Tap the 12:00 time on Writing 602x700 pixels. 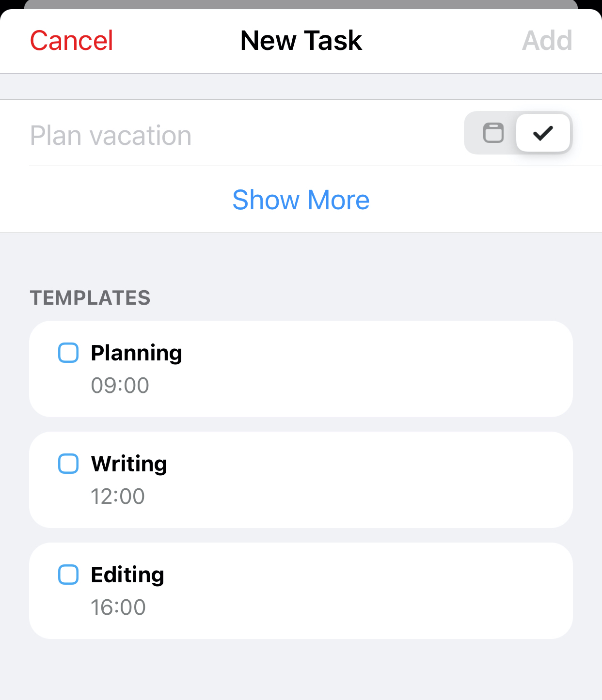pyautogui.click(x=118, y=497)
